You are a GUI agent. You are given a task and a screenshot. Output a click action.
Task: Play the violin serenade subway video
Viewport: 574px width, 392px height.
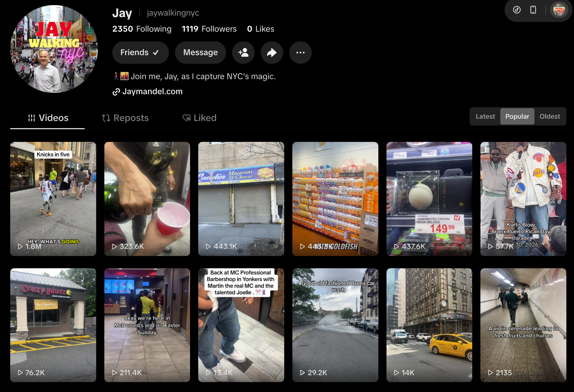click(x=523, y=325)
